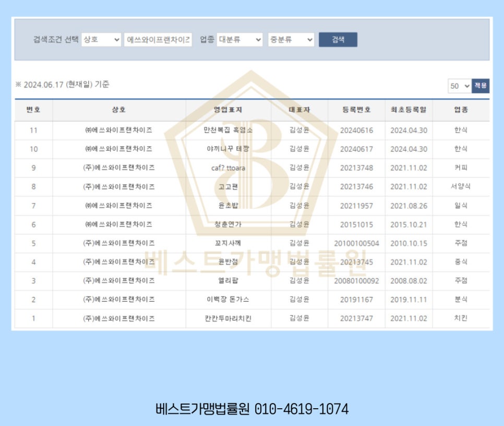Click the 2024.06.17 (현재일) 기준 date note
This screenshot has height=426, width=504.
[63, 85]
